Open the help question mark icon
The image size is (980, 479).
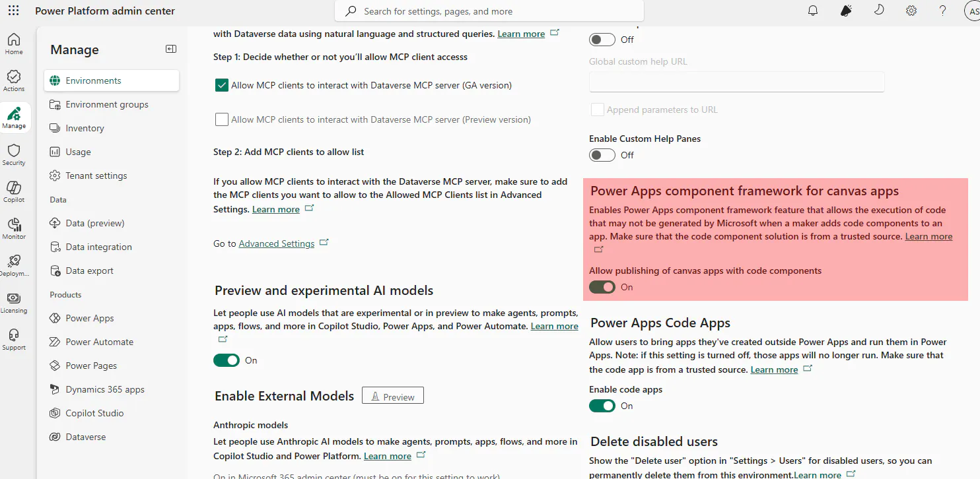pos(943,11)
